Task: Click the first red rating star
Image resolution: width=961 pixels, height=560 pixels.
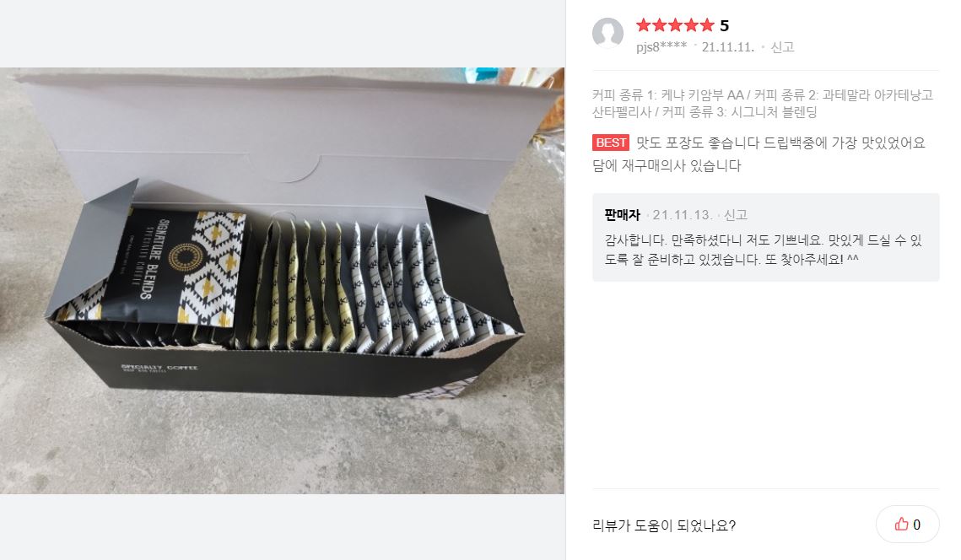Action: point(644,25)
